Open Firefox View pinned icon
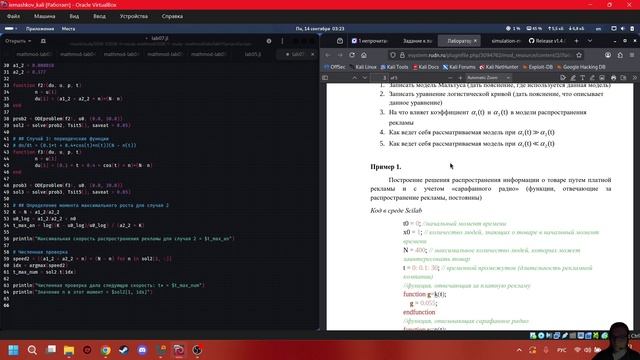The width and height of the screenshot is (640, 360). (340, 41)
